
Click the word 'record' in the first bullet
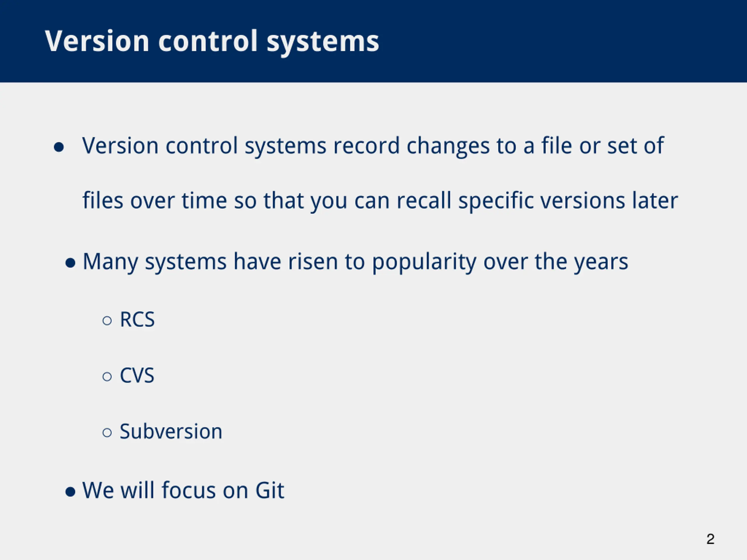click(x=366, y=146)
